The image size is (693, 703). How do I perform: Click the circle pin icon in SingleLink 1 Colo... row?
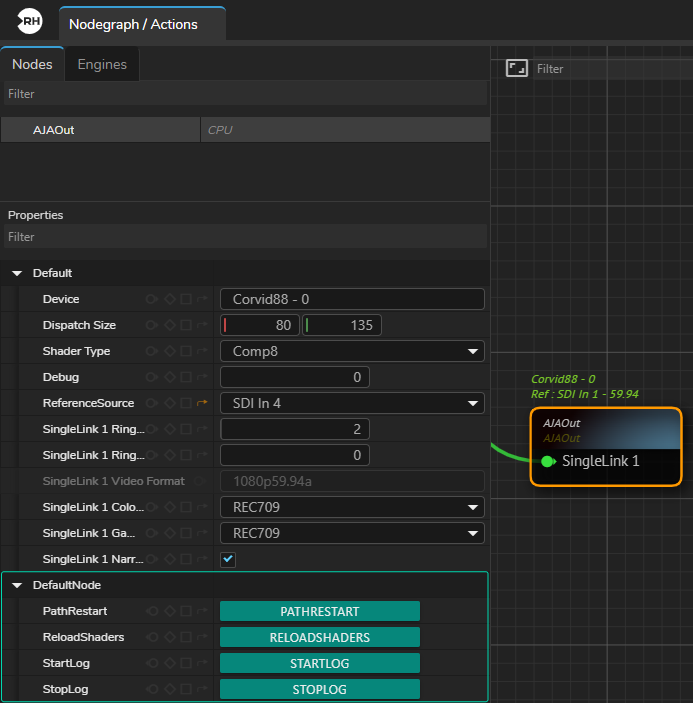(152, 507)
